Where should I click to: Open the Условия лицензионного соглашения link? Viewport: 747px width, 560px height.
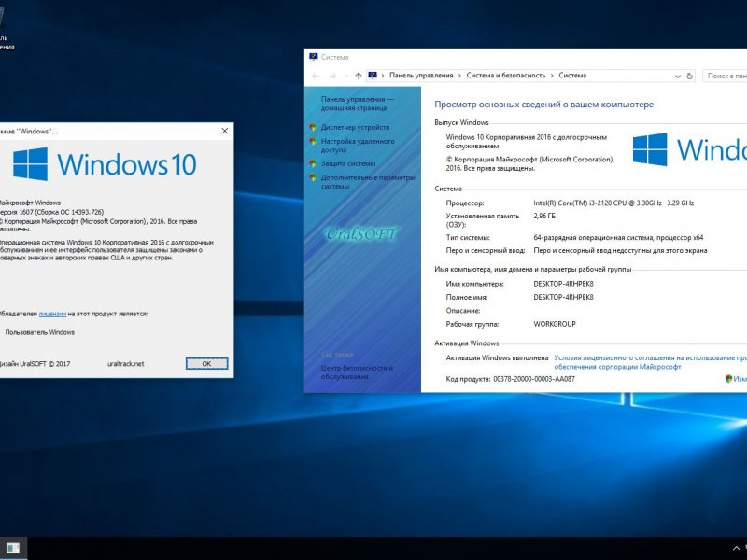tap(650, 362)
